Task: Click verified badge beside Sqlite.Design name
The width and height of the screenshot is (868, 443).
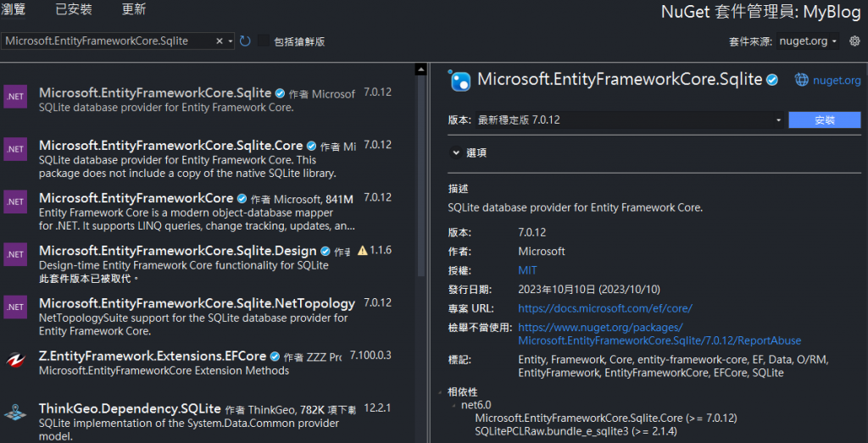Action: pos(325,251)
